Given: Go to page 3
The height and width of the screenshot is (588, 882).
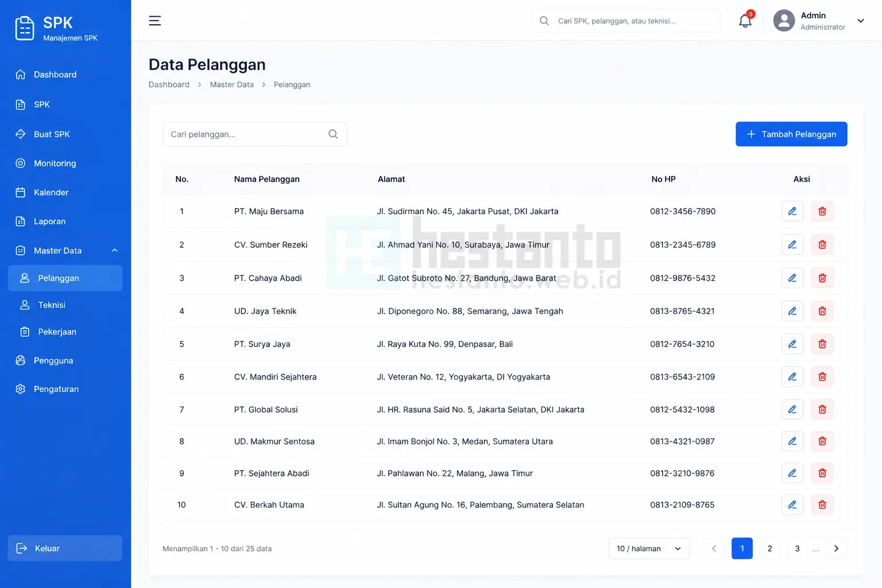Looking at the screenshot, I should pyautogui.click(x=797, y=548).
